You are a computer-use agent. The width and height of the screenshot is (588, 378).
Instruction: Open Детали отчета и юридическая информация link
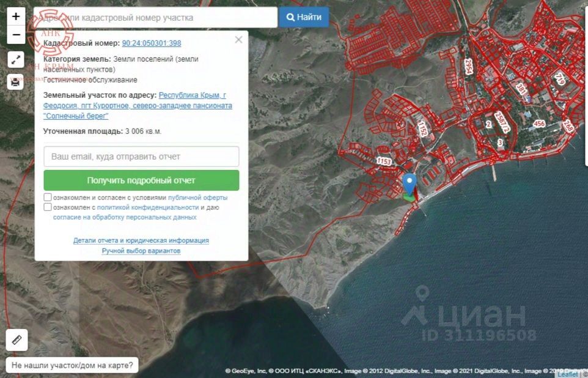tap(141, 240)
